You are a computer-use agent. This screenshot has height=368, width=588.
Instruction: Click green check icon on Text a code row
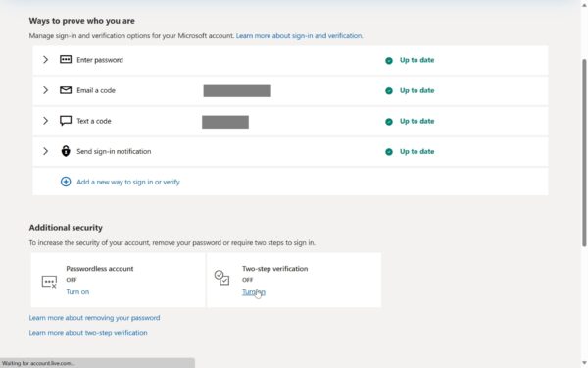(389, 122)
